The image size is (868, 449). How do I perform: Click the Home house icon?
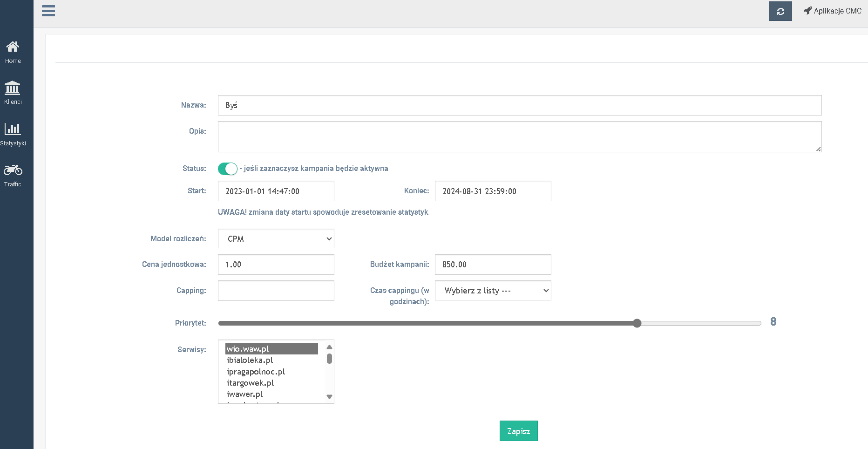(x=13, y=47)
